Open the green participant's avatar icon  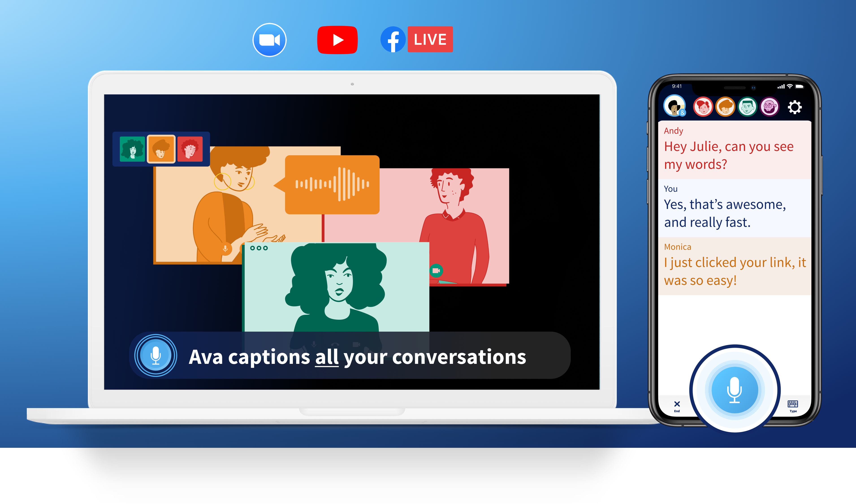click(x=747, y=107)
